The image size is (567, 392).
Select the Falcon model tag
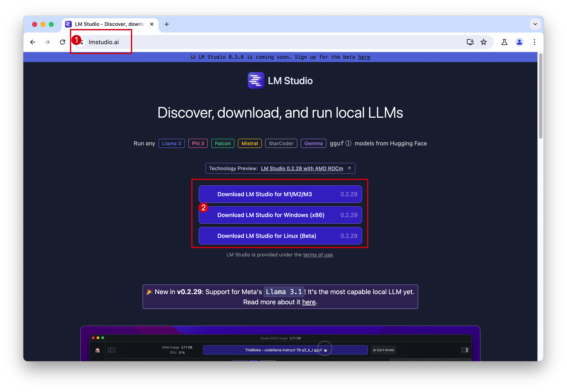222,143
